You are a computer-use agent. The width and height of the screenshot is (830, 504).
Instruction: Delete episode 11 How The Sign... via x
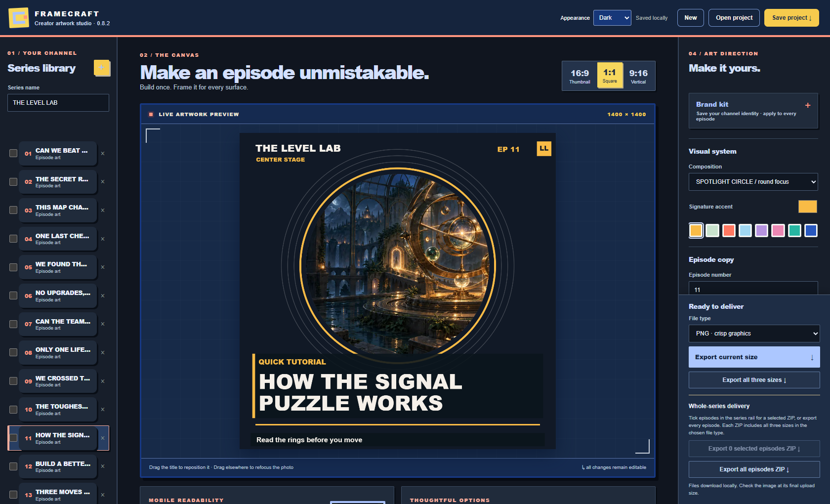pos(103,438)
